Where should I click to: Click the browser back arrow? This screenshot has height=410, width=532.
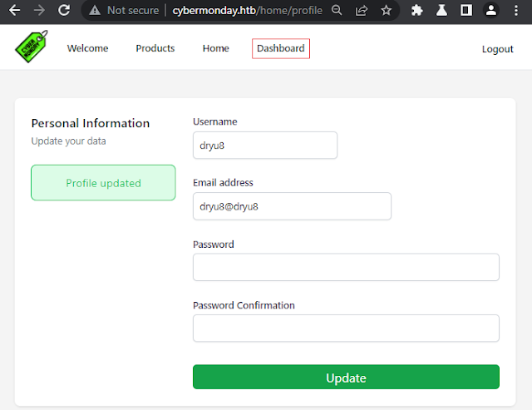pos(15,10)
